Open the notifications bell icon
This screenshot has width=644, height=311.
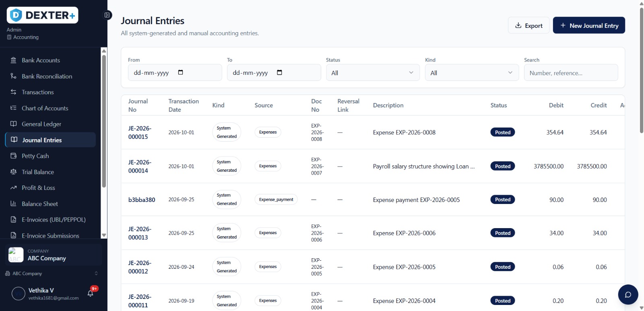pyautogui.click(x=91, y=293)
